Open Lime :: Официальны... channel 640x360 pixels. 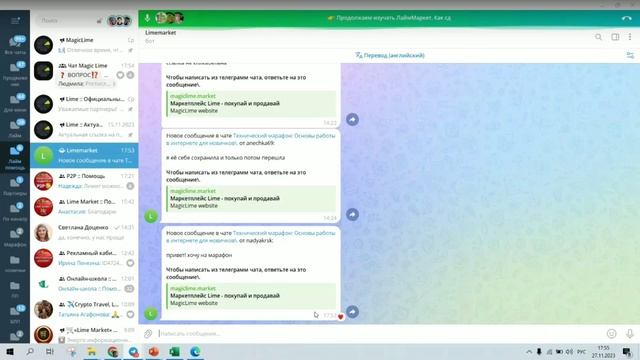click(84, 104)
